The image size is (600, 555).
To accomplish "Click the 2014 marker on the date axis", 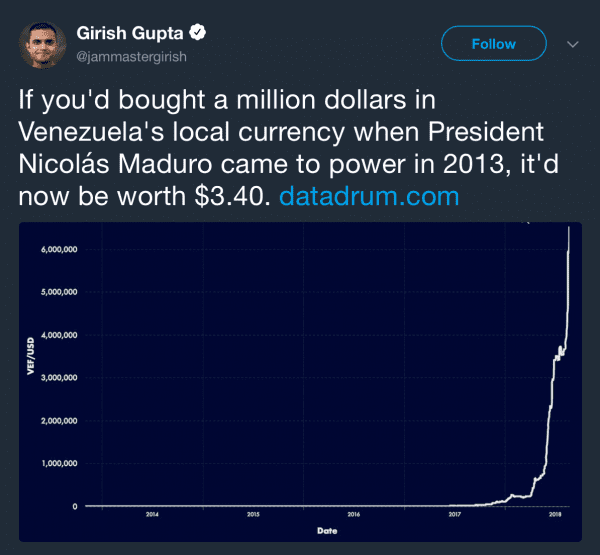I will pyautogui.click(x=152, y=515).
